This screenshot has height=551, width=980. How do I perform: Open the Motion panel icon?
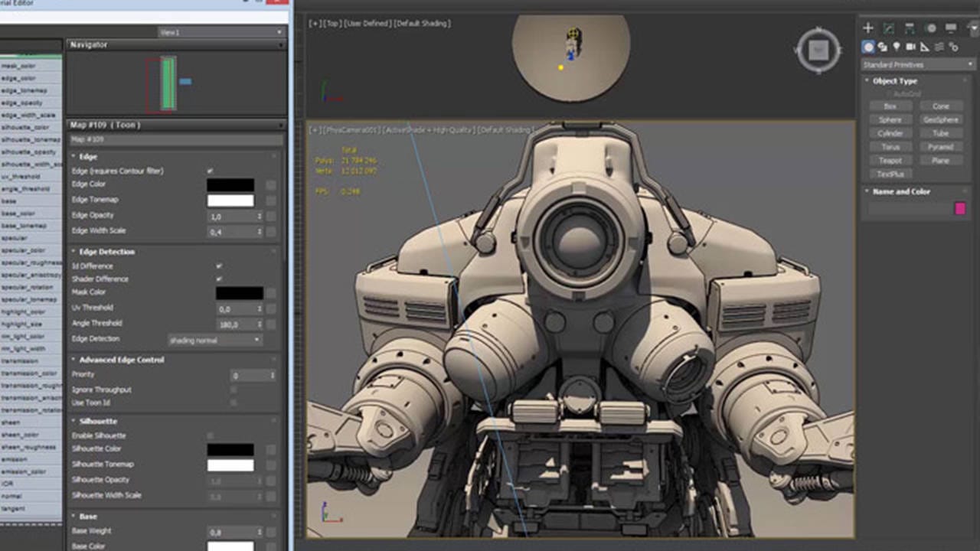pyautogui.click(x=930, y=28)
